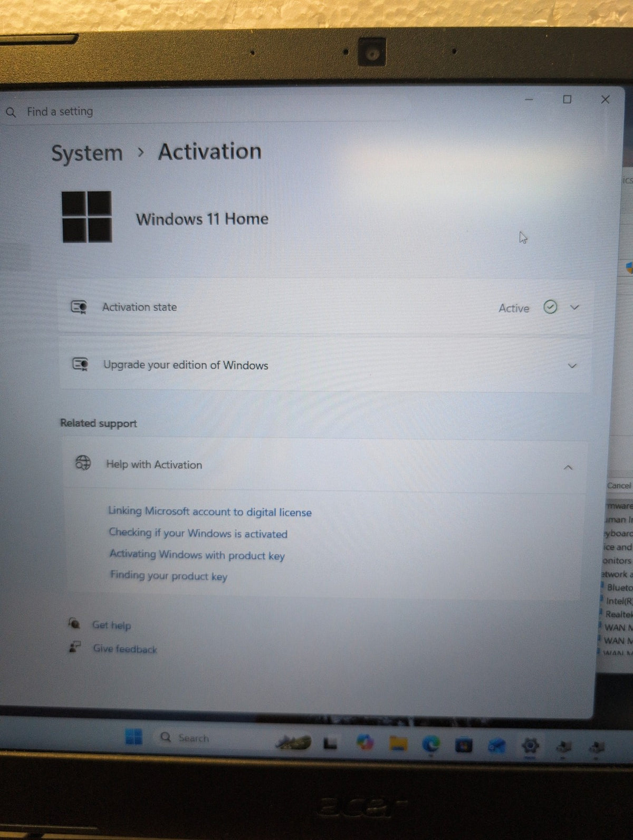633x840 pixels.
Task: Open the Windows Start menu
Action: click(x=134, y=737)
